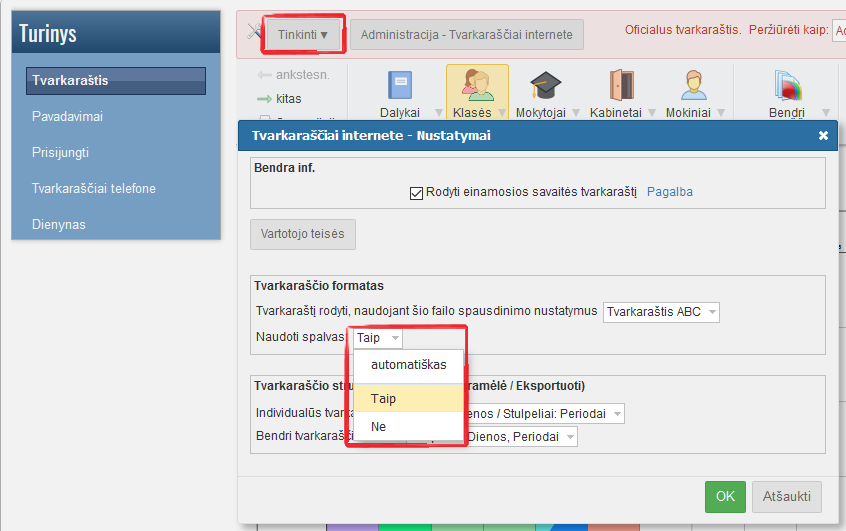Open the Kabinetai door icon
The image size is (846, 531).
point(621,86)
